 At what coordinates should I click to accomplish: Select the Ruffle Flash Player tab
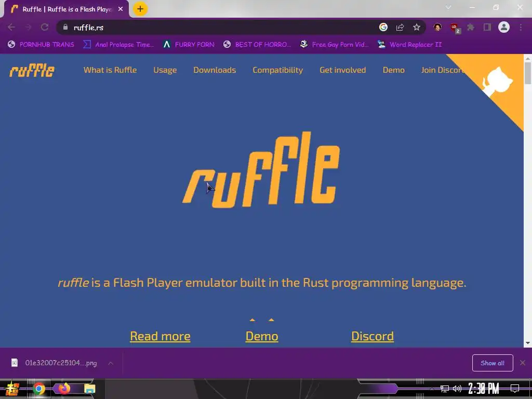(x=66, y=9)
